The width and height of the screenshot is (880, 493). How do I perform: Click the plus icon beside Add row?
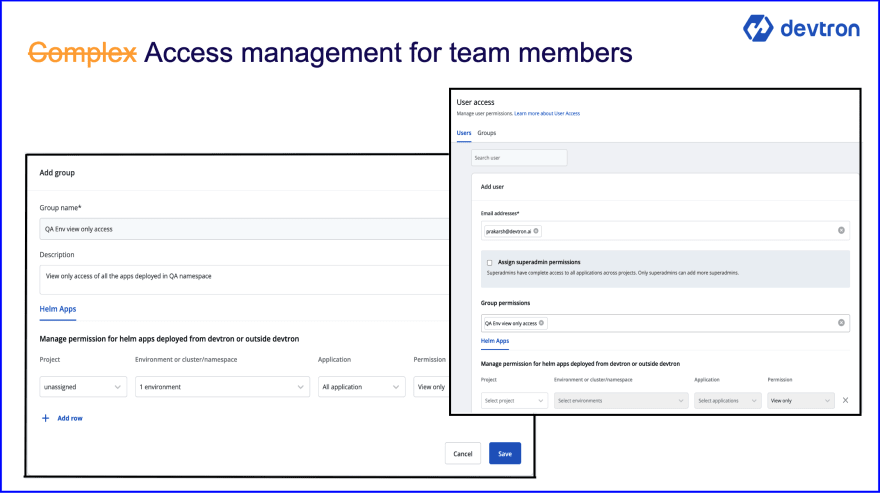45,418
